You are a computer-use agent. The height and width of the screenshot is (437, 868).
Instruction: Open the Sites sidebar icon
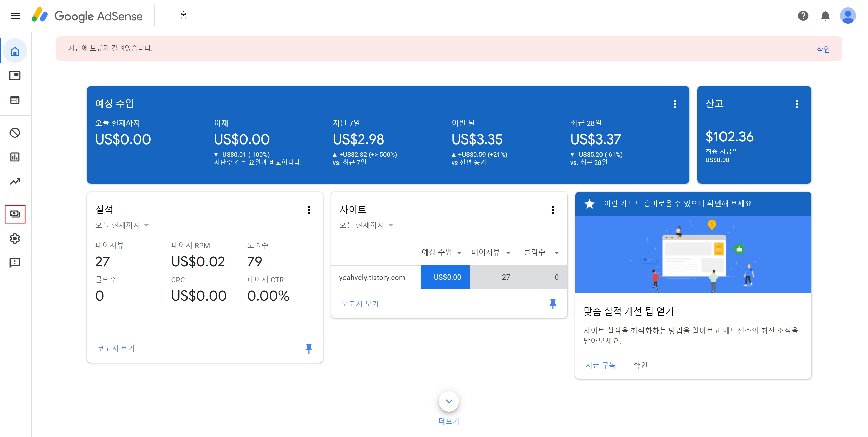click(15, 100)
